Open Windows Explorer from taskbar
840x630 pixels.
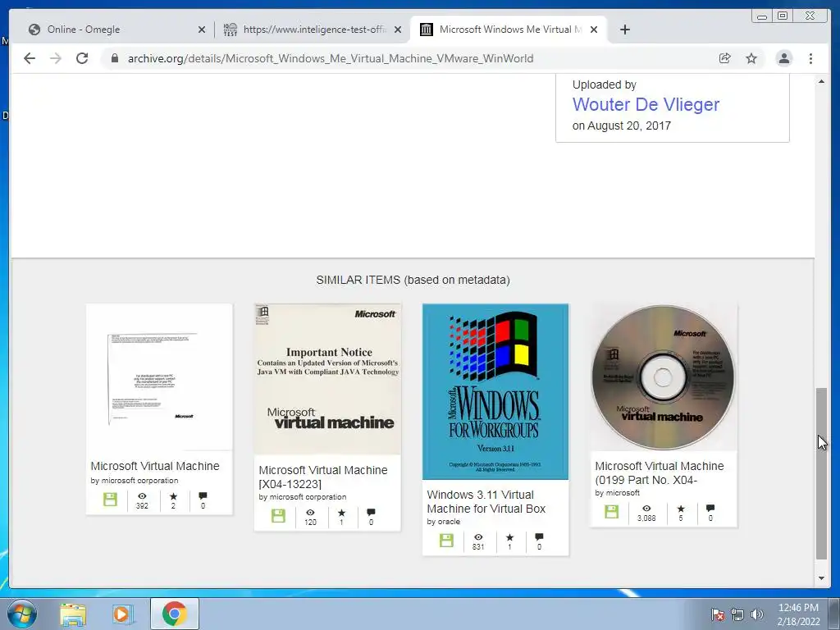(x=73, y=614)
